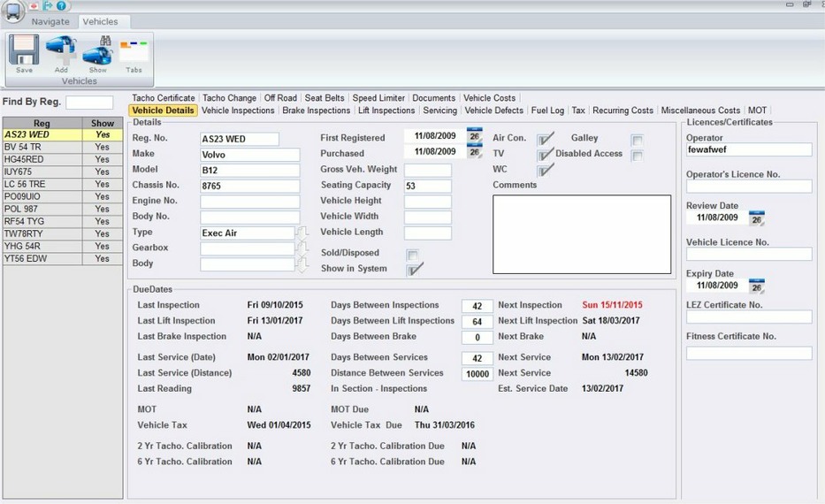Click the Tabs ribbon icon
Screen dimensions: 825x504
click(134, 51)
